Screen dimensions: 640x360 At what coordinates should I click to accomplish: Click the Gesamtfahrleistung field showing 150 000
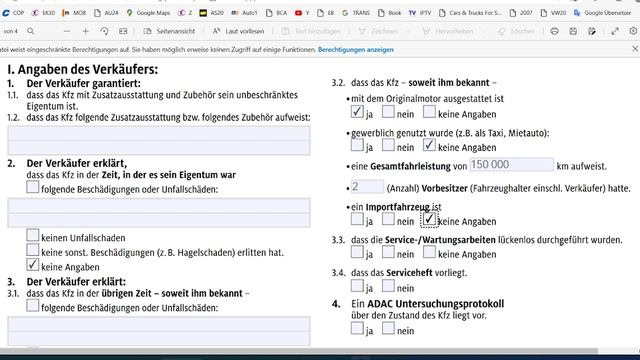coord(511,164)
